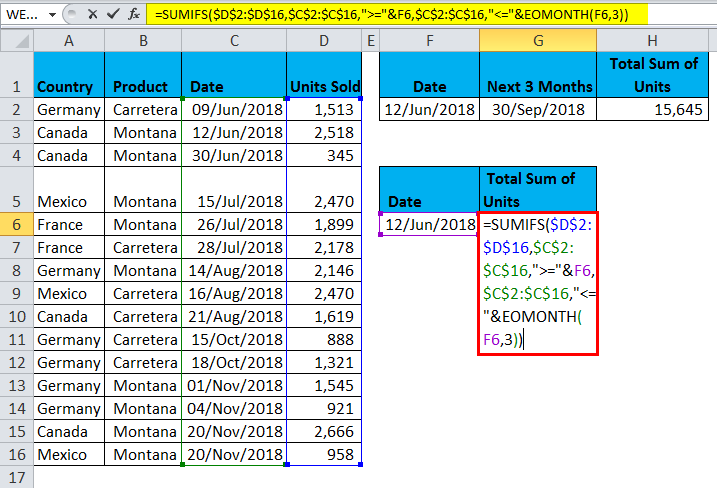Select column D header
Viewport: 717px width, 488px height.
pos(324,41)
